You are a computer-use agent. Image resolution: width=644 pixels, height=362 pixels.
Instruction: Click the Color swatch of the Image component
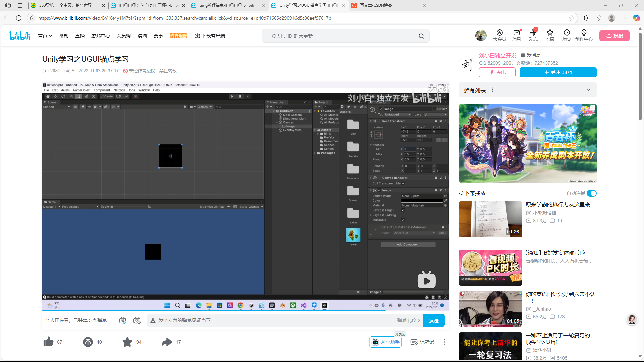(423, 200)
